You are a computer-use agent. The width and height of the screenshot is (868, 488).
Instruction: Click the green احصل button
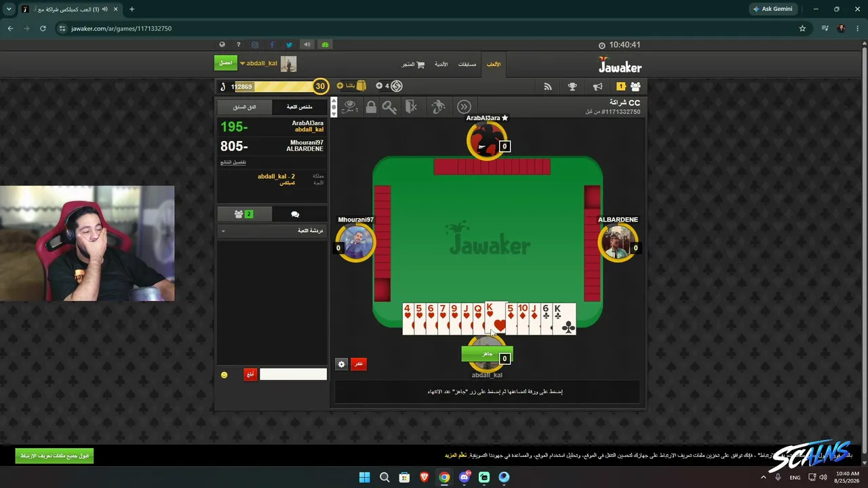226,63
